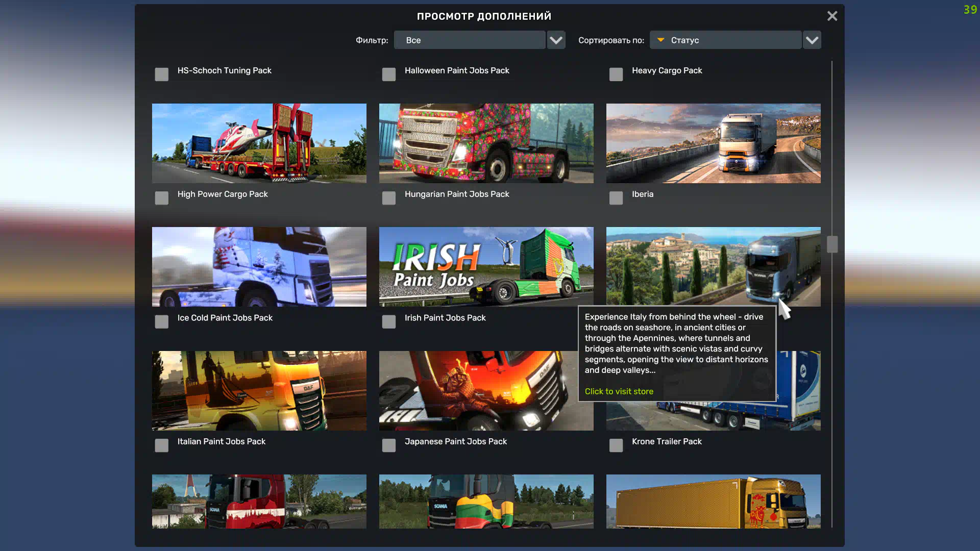This screenshot has height=551, width=980.
Task: Open the Iberia DLC thumbnail
Action: click(x=714, y=143)
